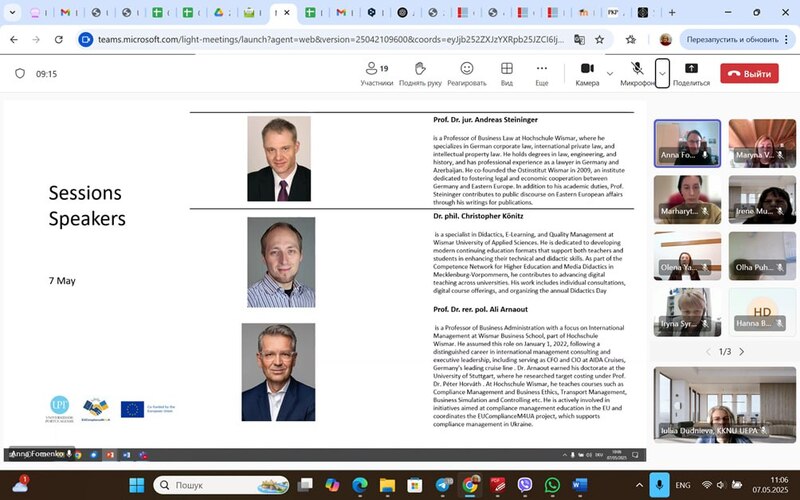Expand the microphone options chevron

[662, 73]
